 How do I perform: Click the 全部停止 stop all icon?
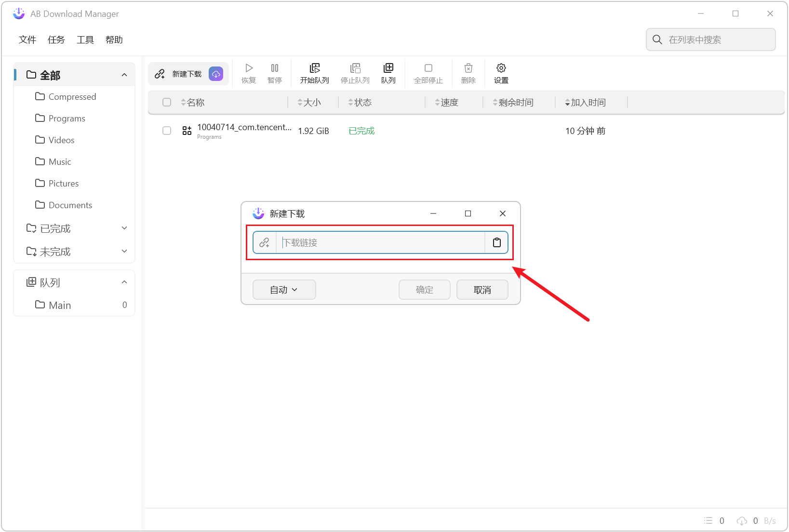pyautogui.click(x=428, y=68)
